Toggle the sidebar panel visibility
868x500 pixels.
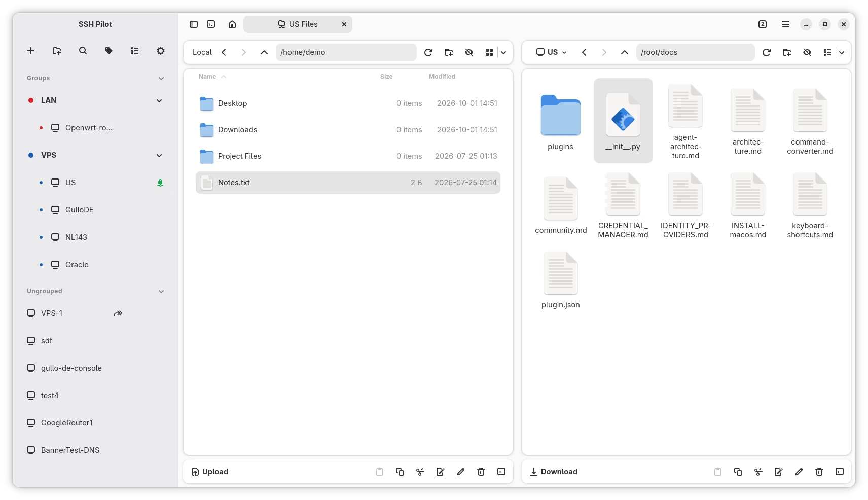point(194,24)
